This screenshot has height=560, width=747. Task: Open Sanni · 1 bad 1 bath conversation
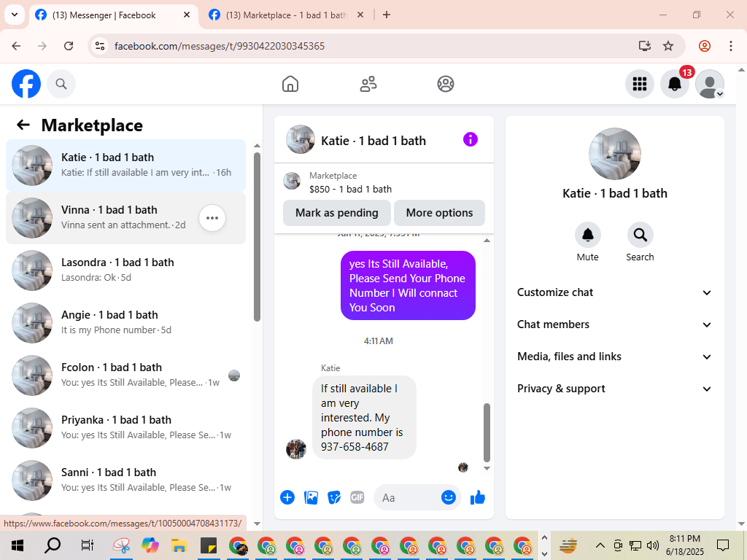[125, 480]
